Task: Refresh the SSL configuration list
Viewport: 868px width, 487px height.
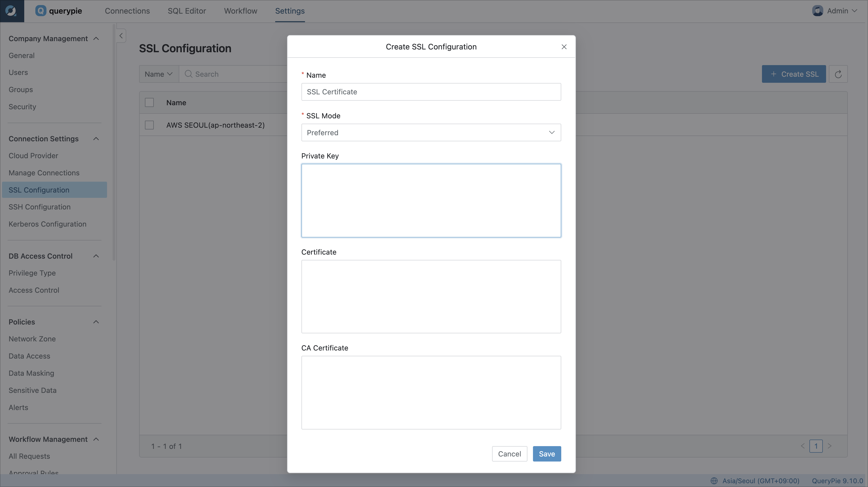Action: pyautogui.click(x=838, y=74)
